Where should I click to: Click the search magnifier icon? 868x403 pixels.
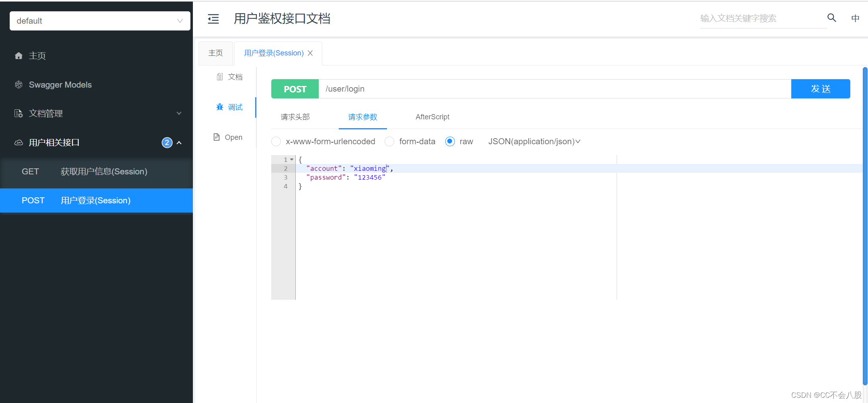click(x=831, y=18)
